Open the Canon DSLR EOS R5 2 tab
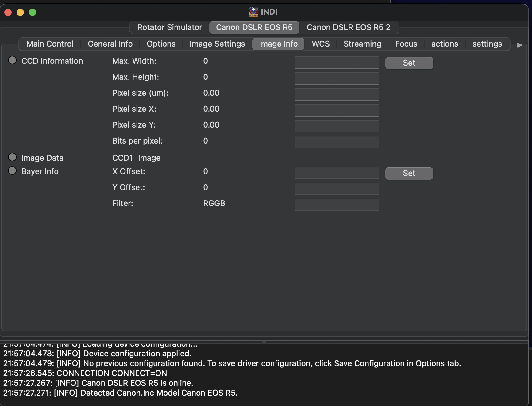This screenshot has height=406, width=532. point(348,28)
